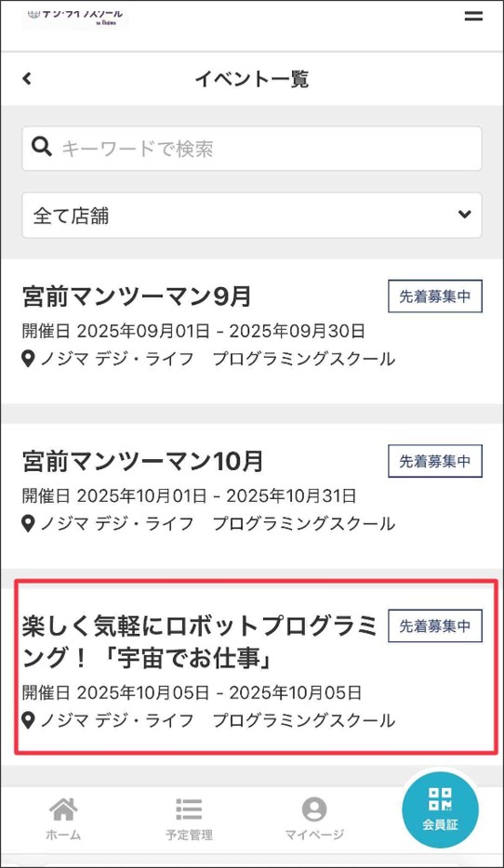Open 予定管理 list icon in bottom bar
Screen dimensions: 504x868
189,809
